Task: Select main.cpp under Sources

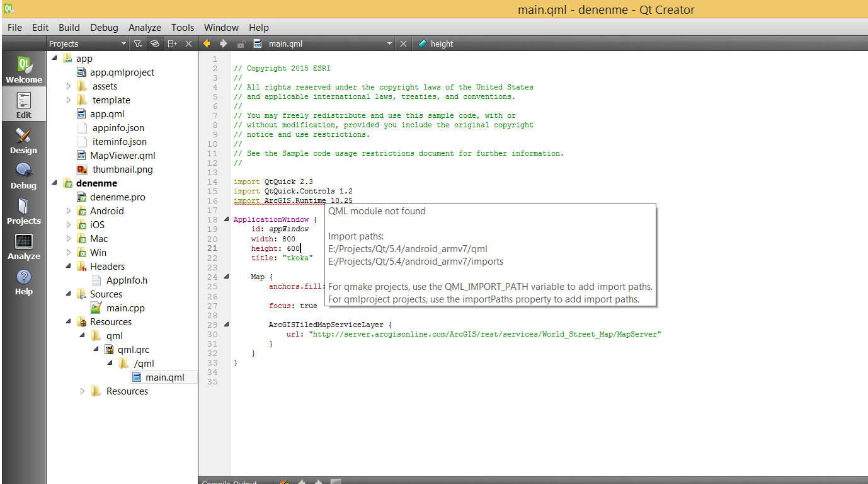Action: (x=125, y=308)
